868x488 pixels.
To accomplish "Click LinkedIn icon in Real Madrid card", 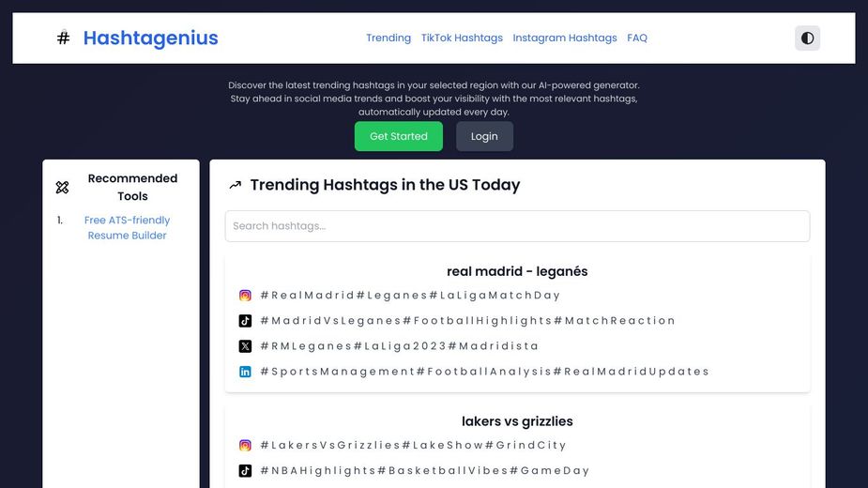I will pos(245,372).
